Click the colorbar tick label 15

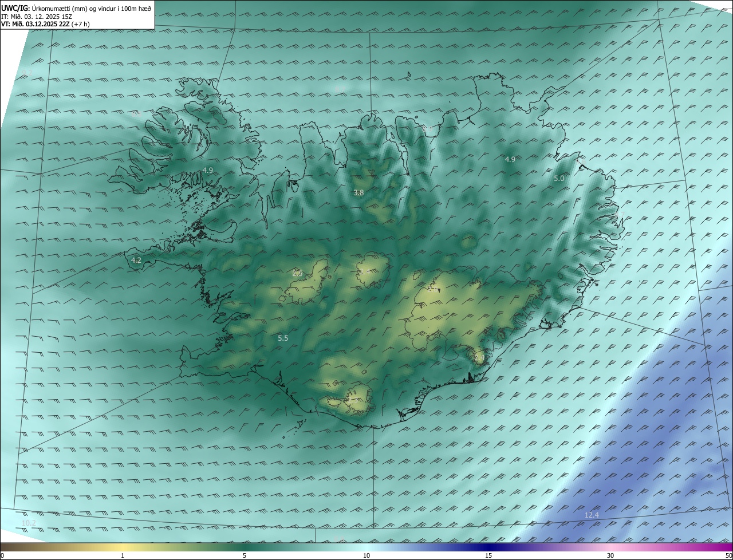(x=488, y=556)
